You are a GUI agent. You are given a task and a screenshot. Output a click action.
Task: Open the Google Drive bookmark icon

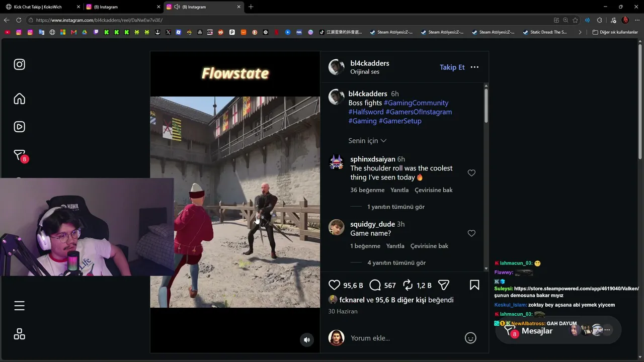tap(85, 32)
